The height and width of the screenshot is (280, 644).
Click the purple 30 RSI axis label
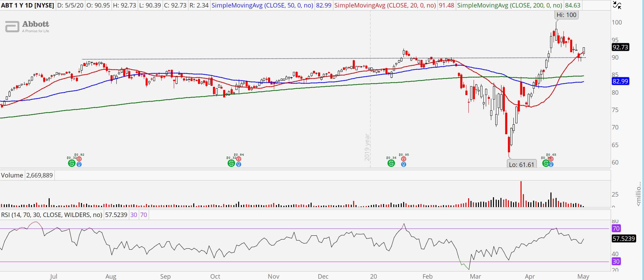[616, 262]
